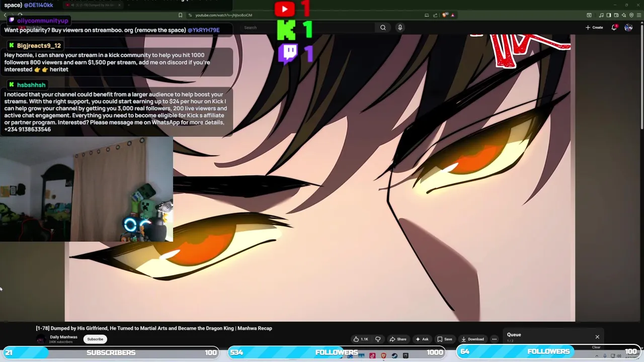Viewport: 644px width, 362px height.
Task: Click the Bigjreacts9_12 chat username
Action: [x=39, y=46]
